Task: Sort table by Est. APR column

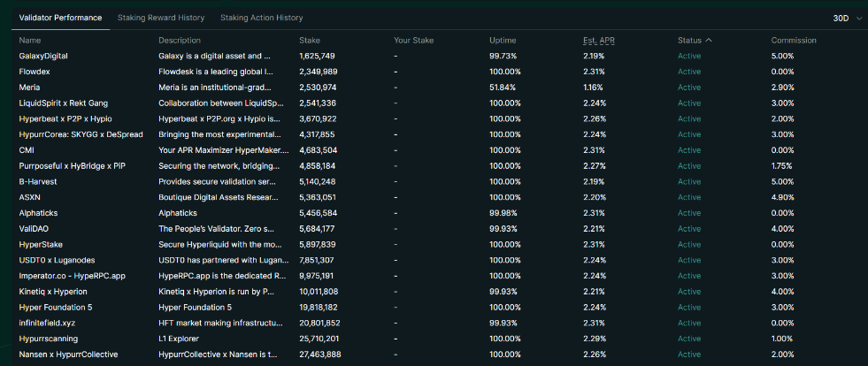Action: (x=599, y=41)
